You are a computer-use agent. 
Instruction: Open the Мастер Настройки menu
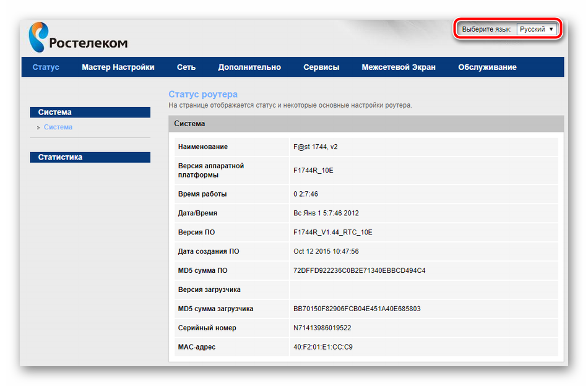pyautogui.click(x=118, y=67)
